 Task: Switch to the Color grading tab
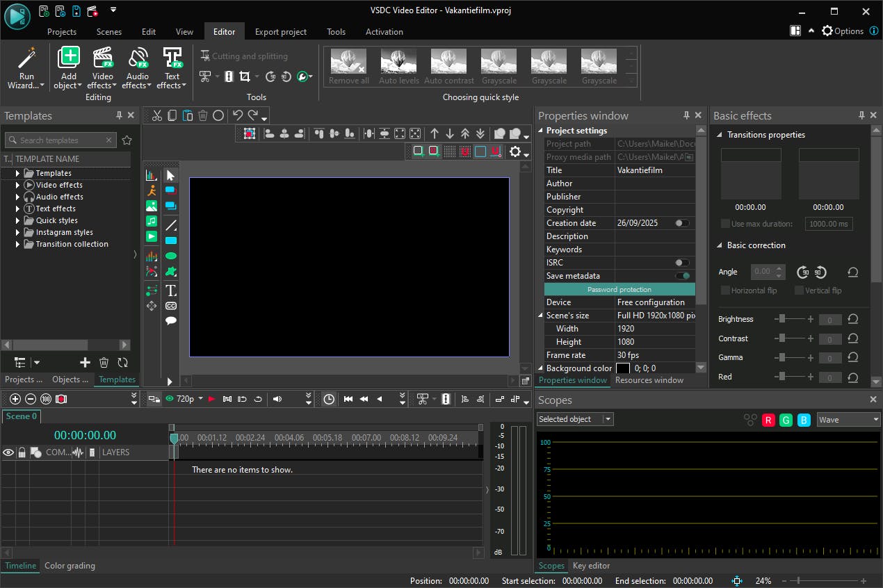[x=70, y=566]
